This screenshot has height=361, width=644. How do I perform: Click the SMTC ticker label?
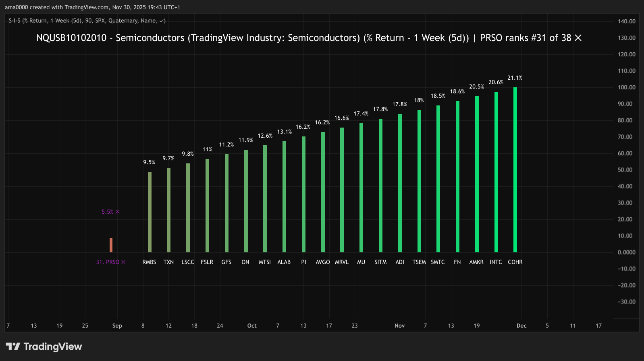point(438,262)
